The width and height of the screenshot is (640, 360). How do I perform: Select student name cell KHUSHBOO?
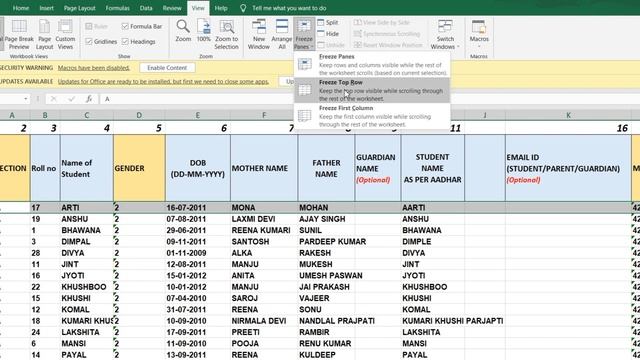(87, 287)
